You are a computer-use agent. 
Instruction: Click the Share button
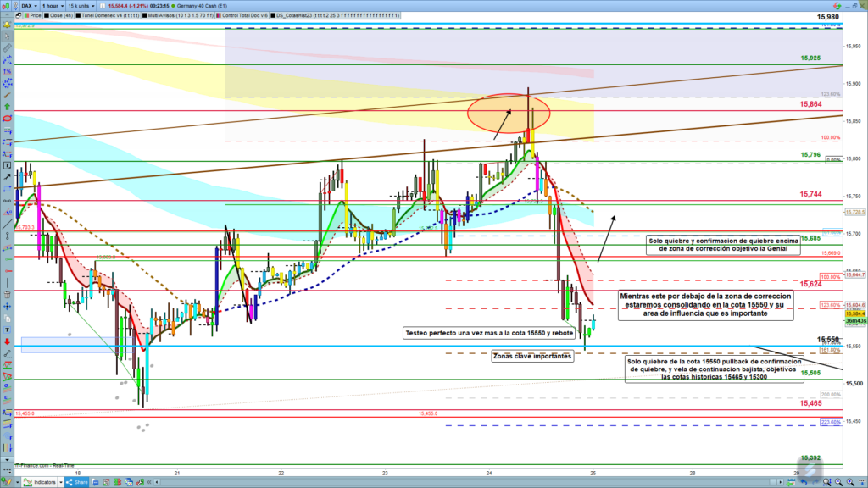click(76, 482)
